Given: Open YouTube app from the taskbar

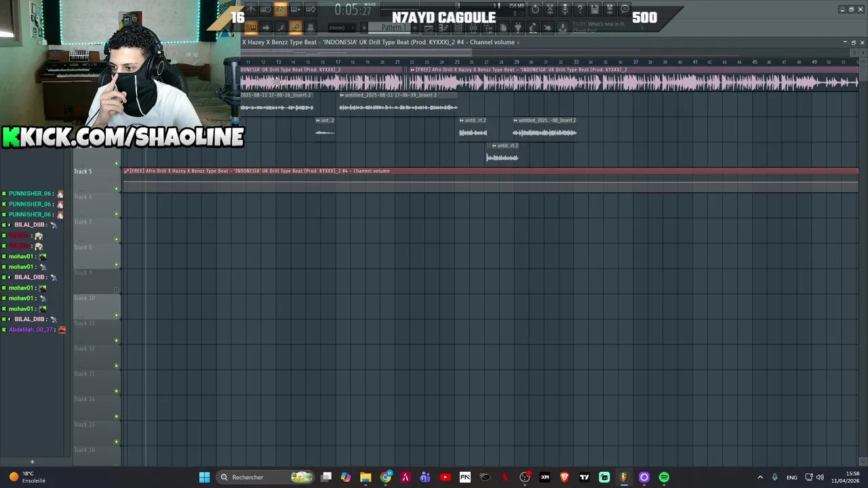Looking at the screenshot, I should (x=445, y=477).
